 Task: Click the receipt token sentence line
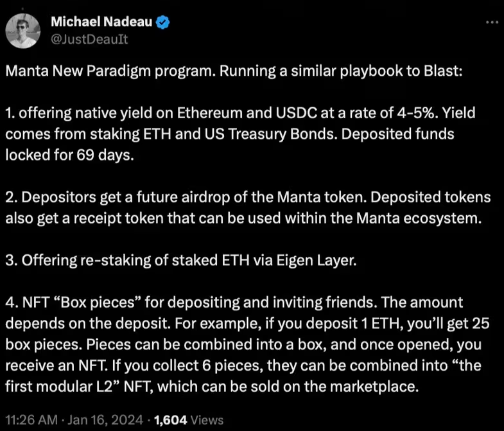tap(243, 218)
